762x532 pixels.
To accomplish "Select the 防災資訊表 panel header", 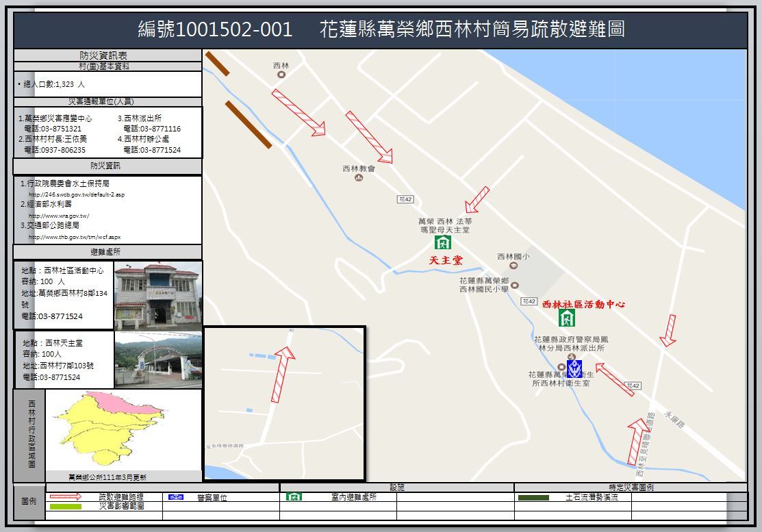I will click(107, 55).
